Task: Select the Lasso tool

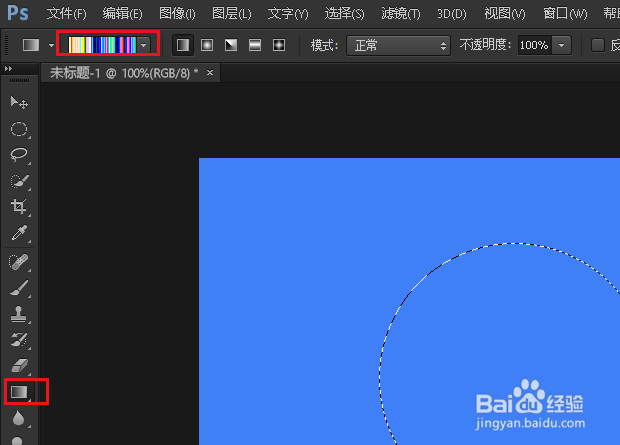Action: click(x=19, y=155)
